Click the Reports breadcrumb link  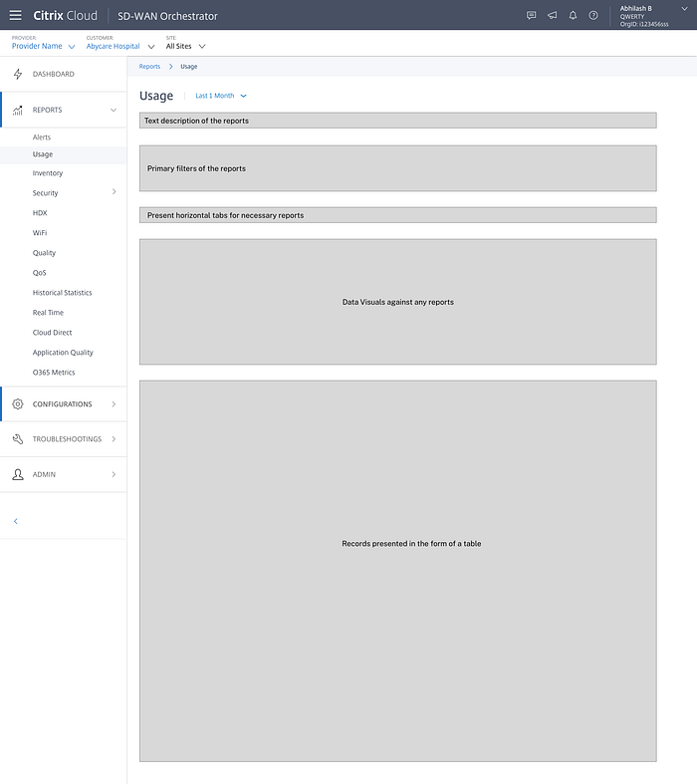(150, 67)
